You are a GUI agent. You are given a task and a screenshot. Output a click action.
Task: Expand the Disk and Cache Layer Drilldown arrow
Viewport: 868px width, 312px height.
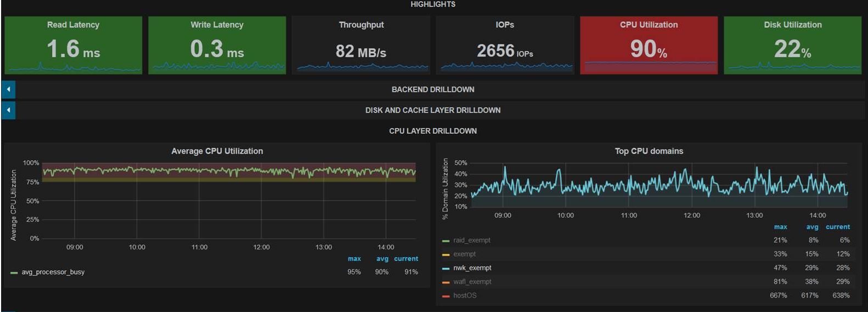8,110
